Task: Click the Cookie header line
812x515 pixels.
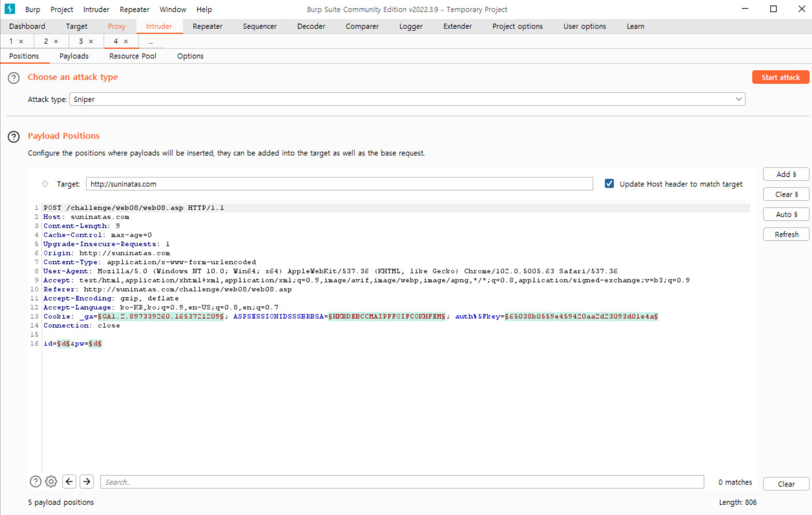Action: click(x=350, y=316)
